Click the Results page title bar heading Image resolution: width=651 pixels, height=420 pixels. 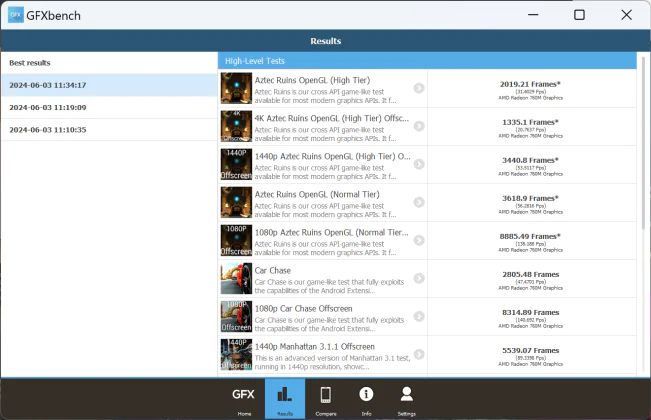(x=326, y=41)
